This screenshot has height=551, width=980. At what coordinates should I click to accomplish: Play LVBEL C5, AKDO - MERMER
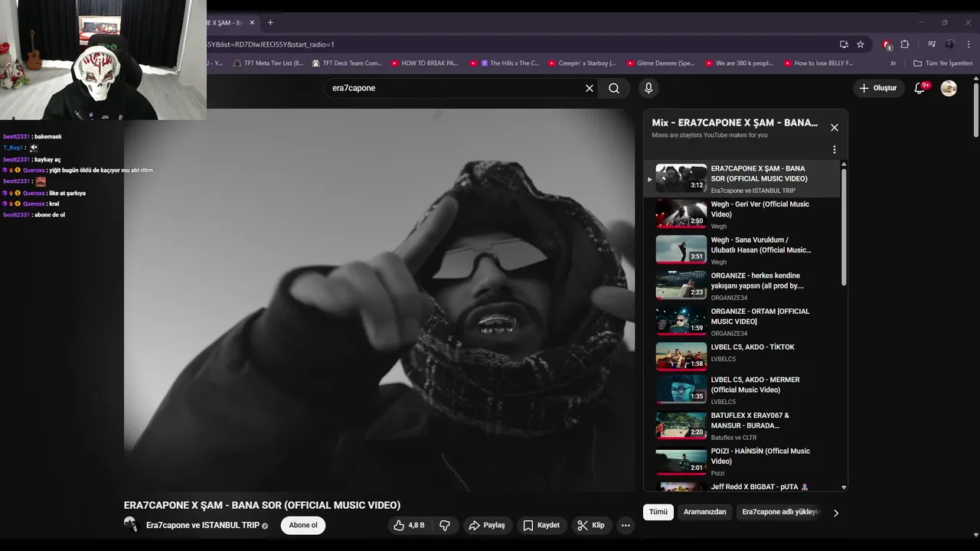point(741,390)
